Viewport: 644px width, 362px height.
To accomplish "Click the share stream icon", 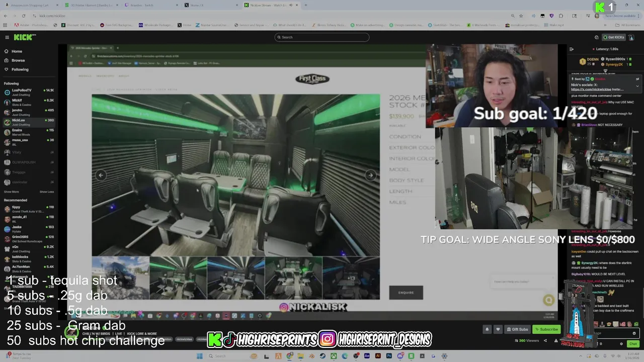I will pyautogui.click(x=545, y=340).
